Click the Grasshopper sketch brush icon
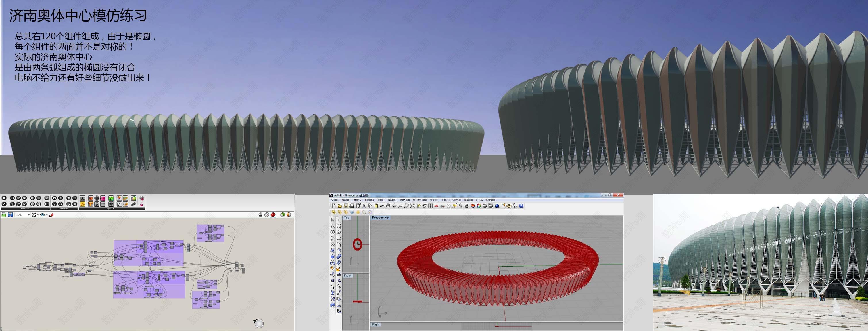This screenshot has height=331, width=868. 51,215
